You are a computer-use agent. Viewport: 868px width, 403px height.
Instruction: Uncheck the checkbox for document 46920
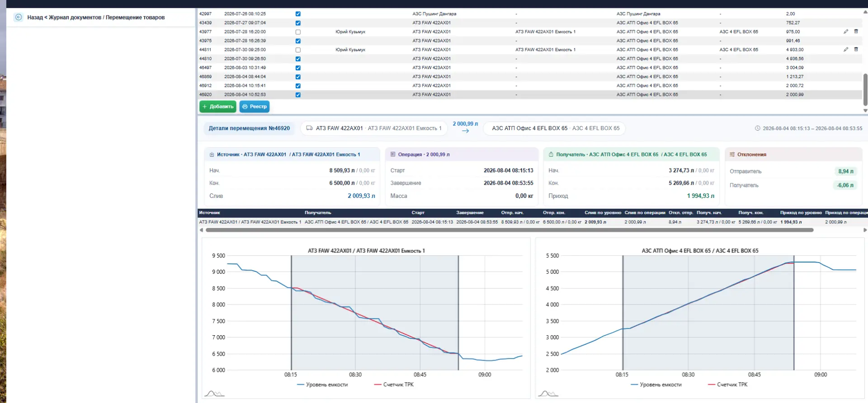click(x=298, y=95)
